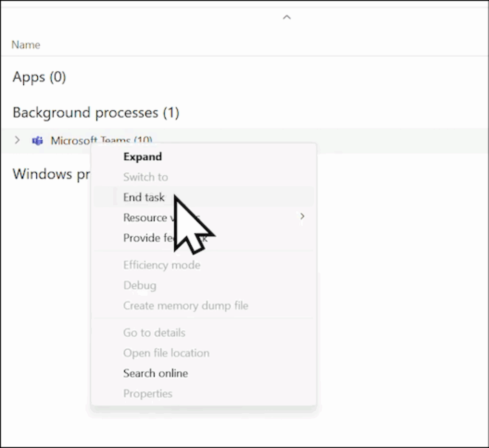Open the Resource values menu entry
This screenshot has width=489, height=448.
[x=144, y=218]
